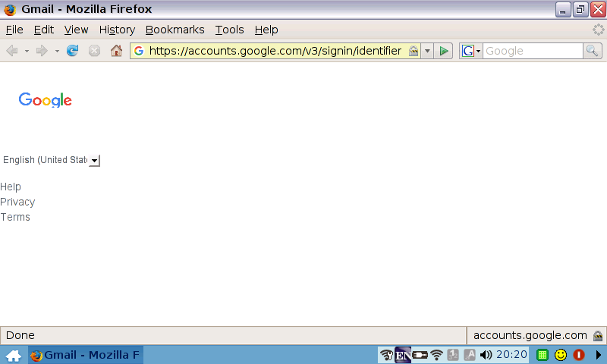Click the volume speaker tray icon
Viewport: 607px width, 364px height.
point(486,355)
